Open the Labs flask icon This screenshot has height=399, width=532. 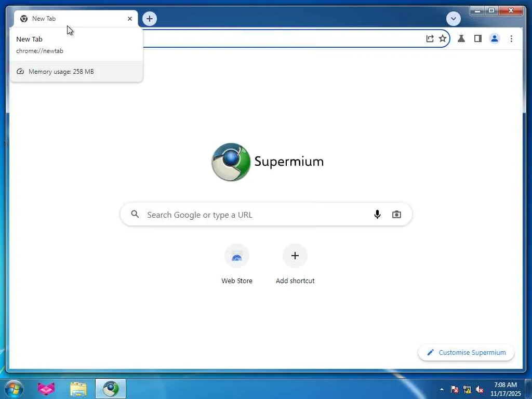click(461, 38)
